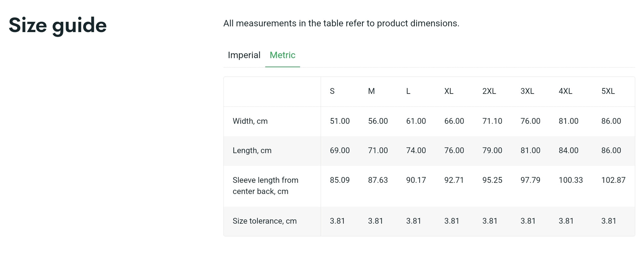Click size tolerance 3.81 for 4XL
The height and width of the screenshot is (253, 644).
(566, 221)
